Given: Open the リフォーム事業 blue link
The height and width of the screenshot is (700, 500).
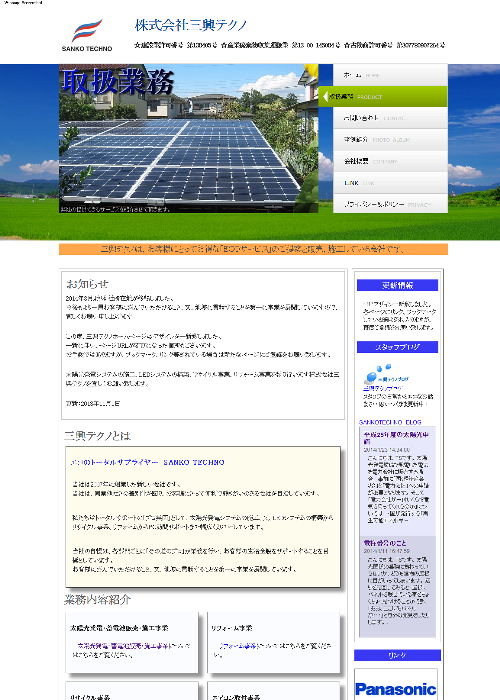Looking at the screenshot, I should point(238,646).
